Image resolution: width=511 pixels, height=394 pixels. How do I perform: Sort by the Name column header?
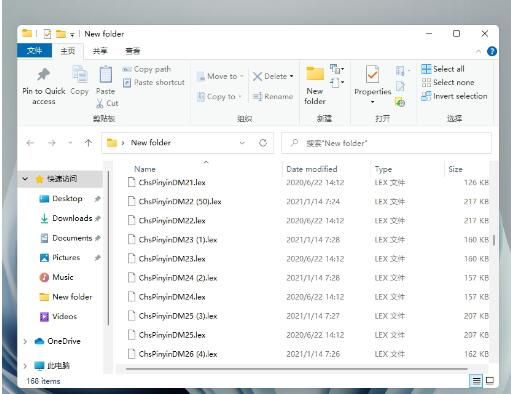[x=145, y=169]
